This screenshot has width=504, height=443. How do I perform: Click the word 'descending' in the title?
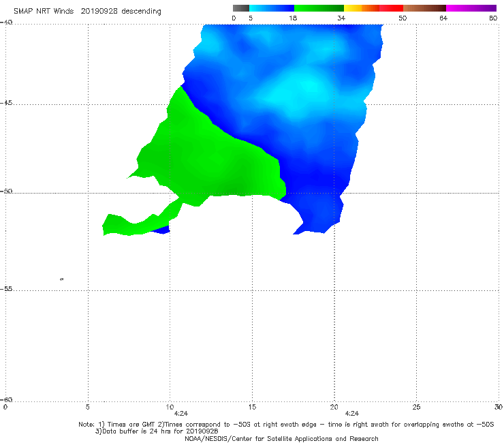pos(142,12)
